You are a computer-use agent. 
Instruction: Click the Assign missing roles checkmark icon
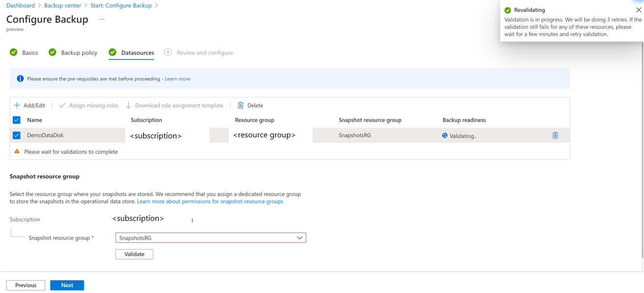point(62,106)
